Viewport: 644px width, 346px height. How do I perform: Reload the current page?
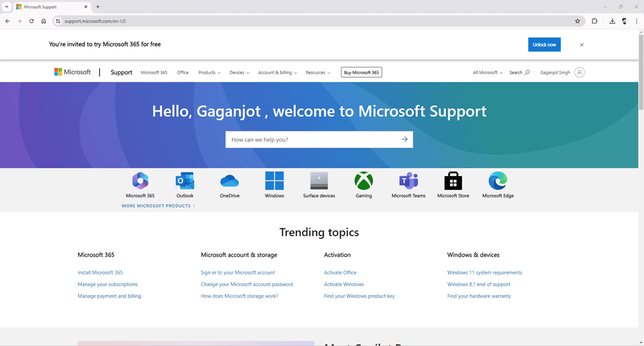pyautogui.click(x=31, y=21)
